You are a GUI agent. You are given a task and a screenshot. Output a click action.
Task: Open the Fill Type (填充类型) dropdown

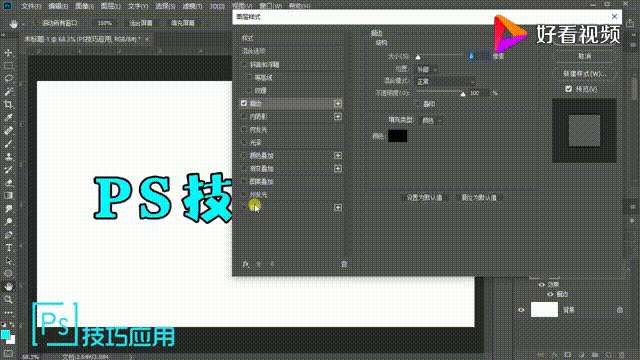point(431,120)
